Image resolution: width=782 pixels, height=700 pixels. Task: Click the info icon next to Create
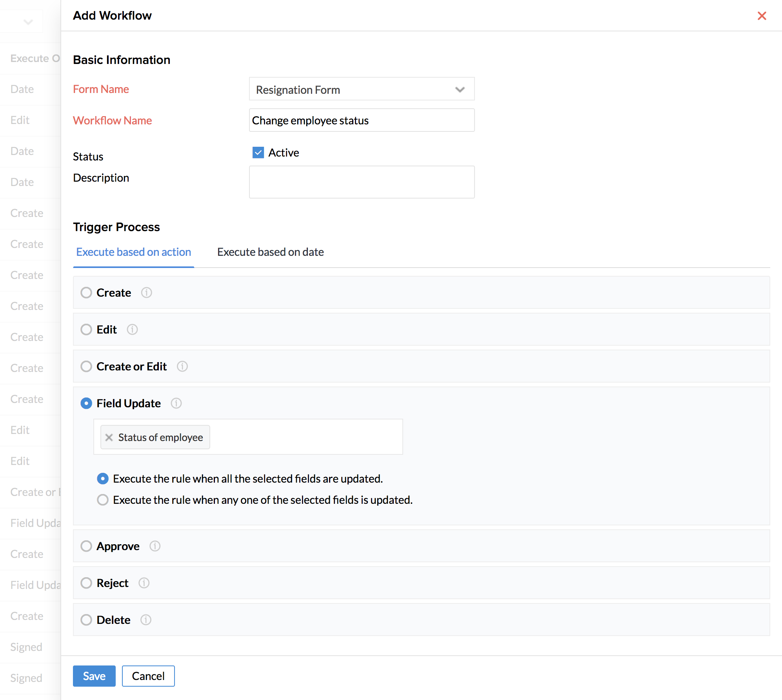click(x=147, y=292)
